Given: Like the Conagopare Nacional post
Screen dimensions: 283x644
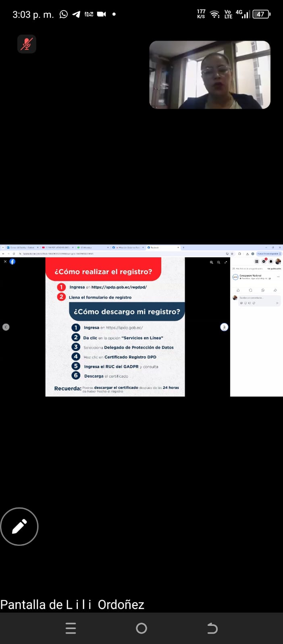Looking at the screenshot, I should click(238, 290).
